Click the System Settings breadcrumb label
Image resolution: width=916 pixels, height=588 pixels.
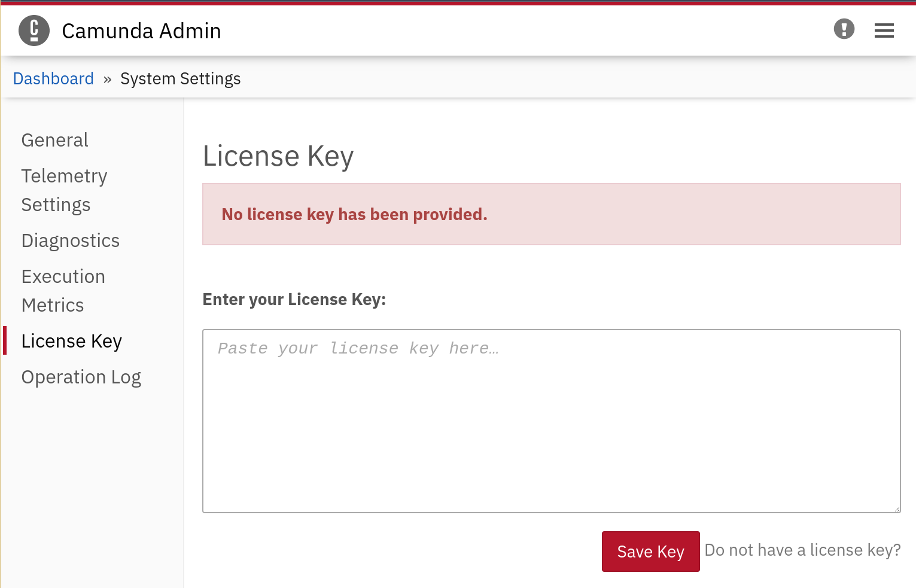tap(180, 78)
